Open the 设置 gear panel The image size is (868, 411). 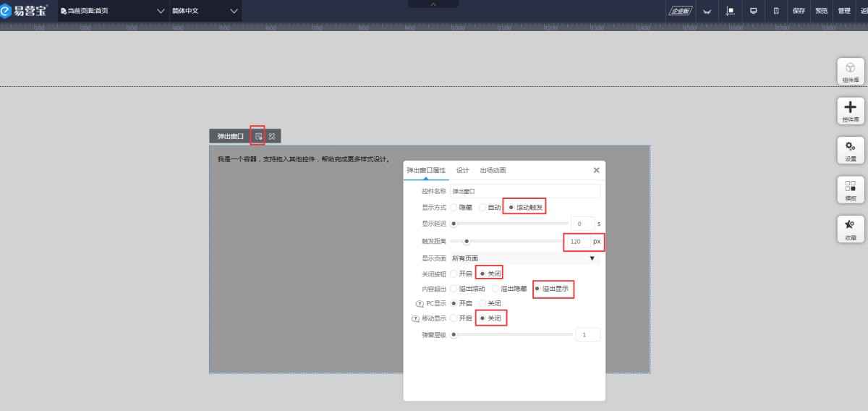851,150
